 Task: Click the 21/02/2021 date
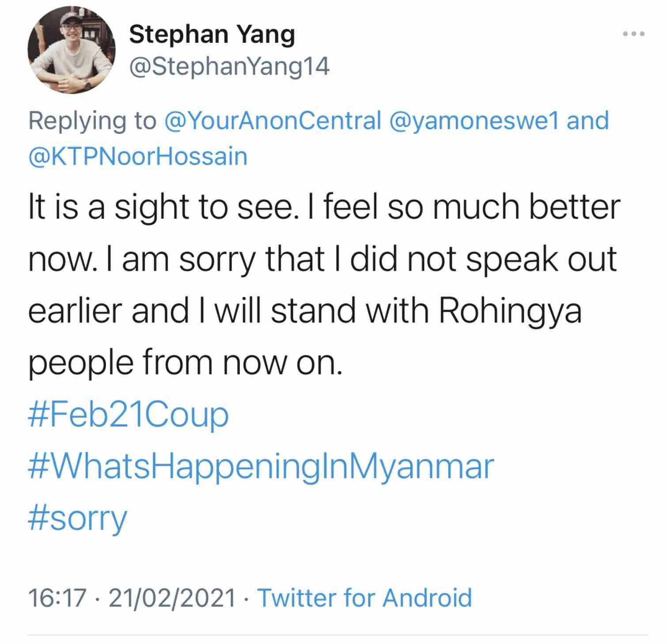[172, 597]
